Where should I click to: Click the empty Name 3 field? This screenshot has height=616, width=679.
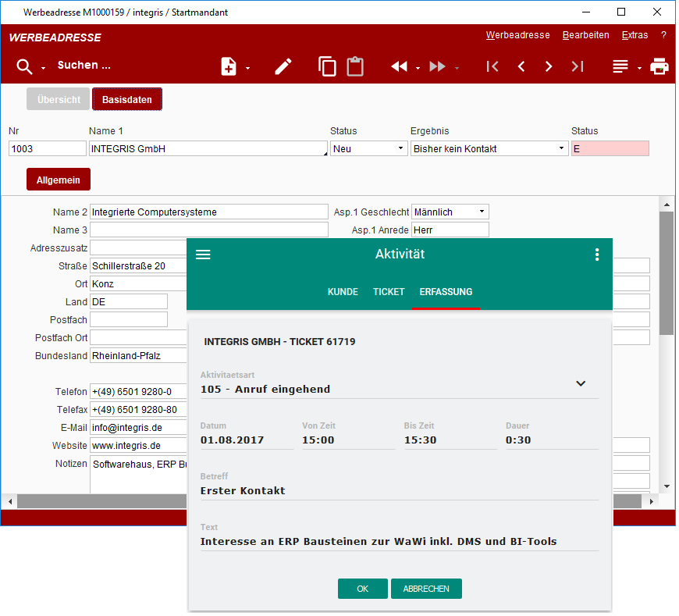pyautogui.click(x=209, y=230)
